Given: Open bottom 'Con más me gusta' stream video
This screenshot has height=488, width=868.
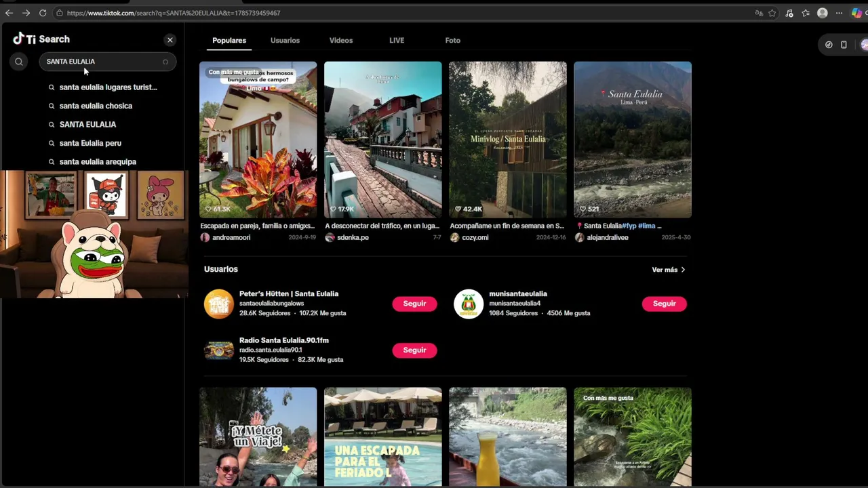Looking at the screenshot, I should coord(633,437).
